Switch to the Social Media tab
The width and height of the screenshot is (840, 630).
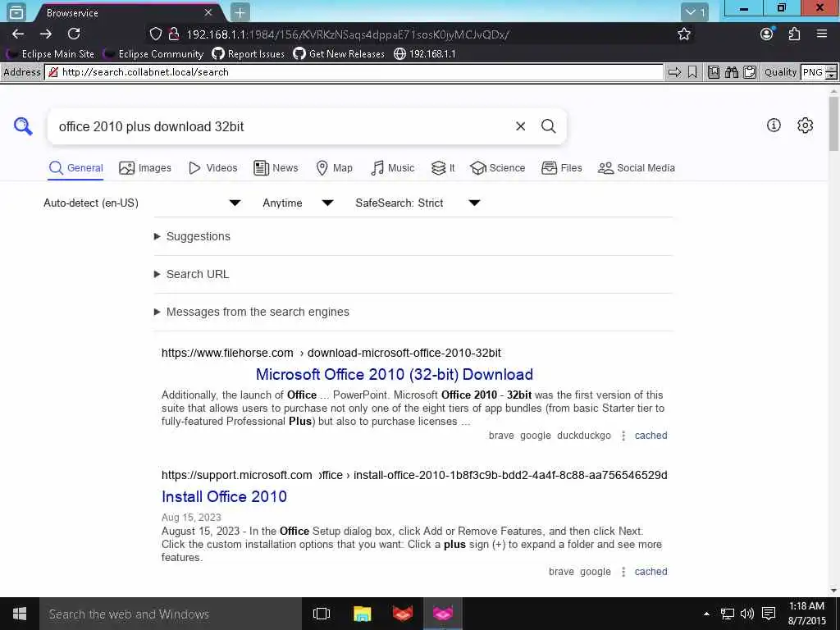(637, 168)
